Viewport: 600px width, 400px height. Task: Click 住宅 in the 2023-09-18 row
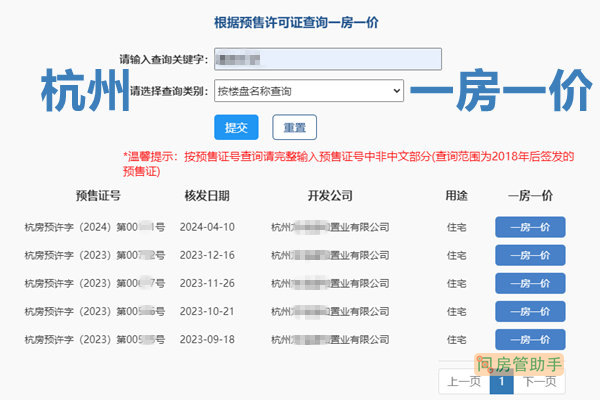[x=457, y=340]
